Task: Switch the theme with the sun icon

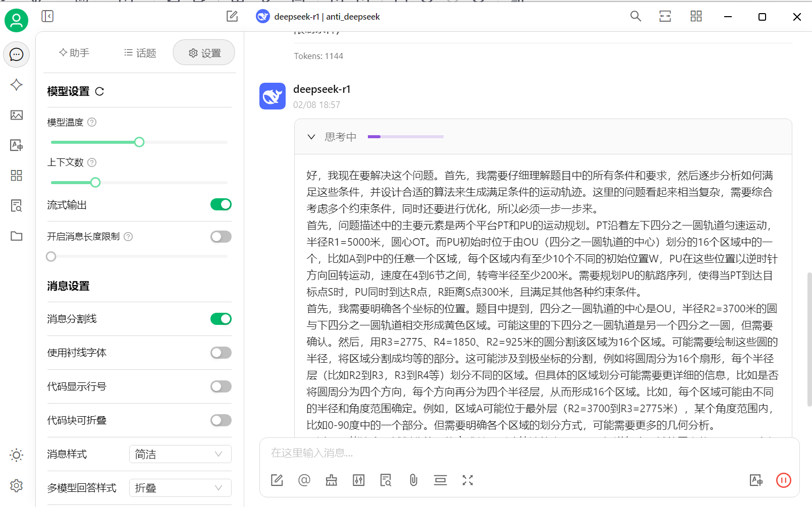Action: [x=17, y=456]
